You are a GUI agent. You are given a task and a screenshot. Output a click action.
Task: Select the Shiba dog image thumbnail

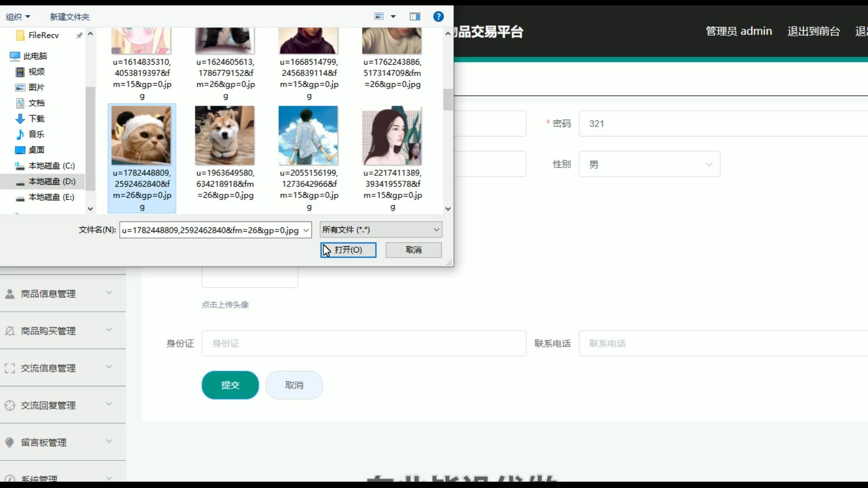(x=225, y=136)
